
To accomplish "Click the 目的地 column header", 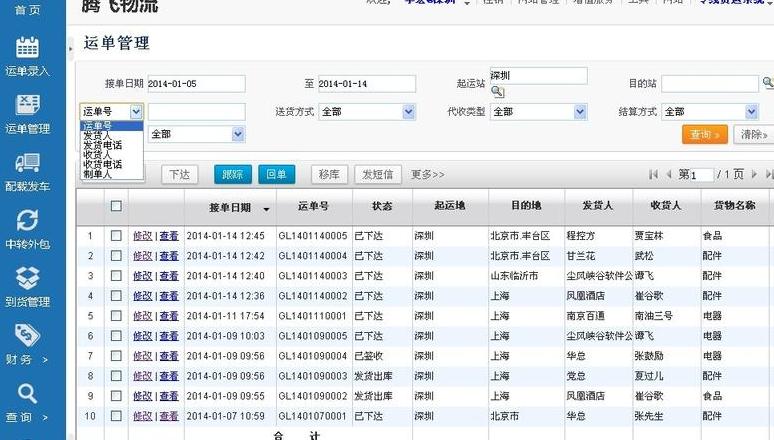I will tap(526, 206).
